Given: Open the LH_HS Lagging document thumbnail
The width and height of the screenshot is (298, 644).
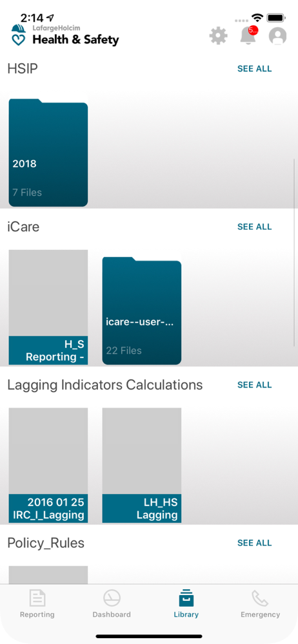Looking at the screenshot, I should [x=142, y=466].
